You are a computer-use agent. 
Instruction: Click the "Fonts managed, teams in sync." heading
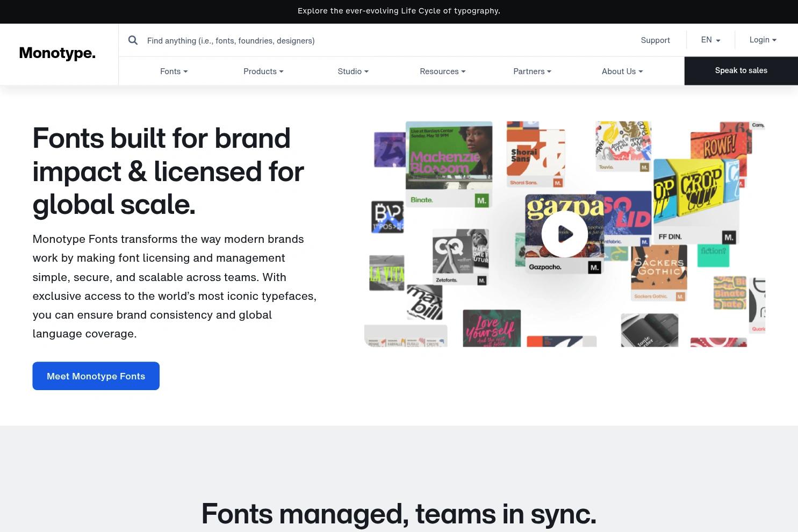[399, 513]
